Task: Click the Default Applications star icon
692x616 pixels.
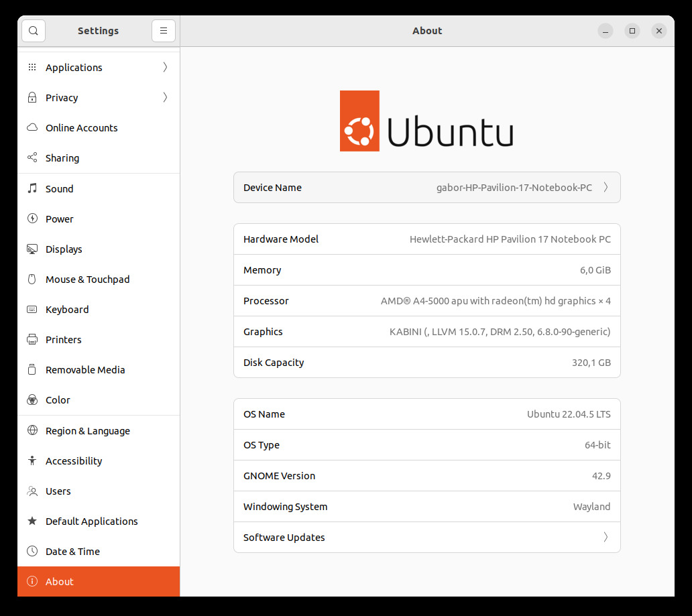Action: point(32,521)
